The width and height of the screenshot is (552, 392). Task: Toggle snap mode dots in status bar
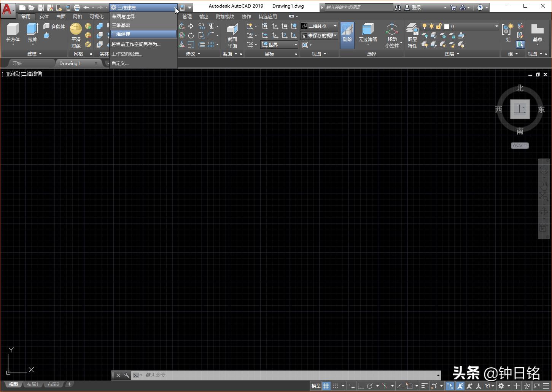336,386
